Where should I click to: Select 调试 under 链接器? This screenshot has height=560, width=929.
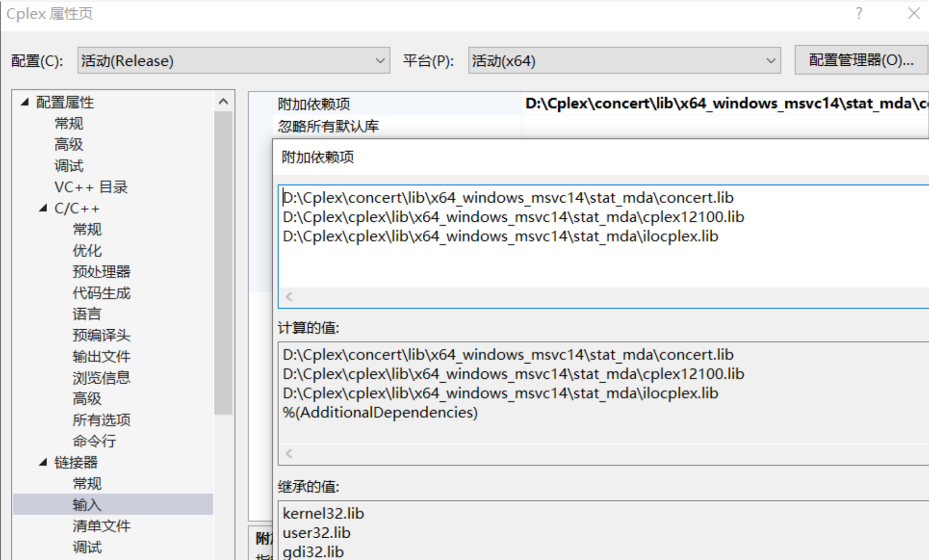87,547
